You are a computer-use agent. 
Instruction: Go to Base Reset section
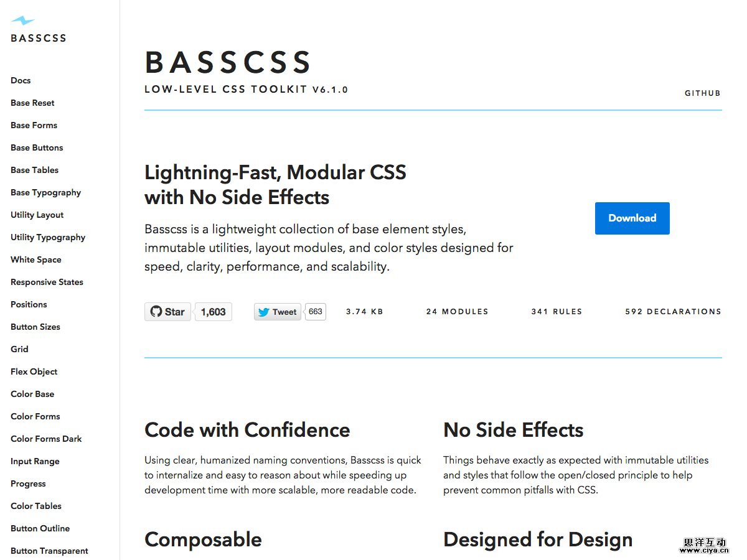click(32, 103)
